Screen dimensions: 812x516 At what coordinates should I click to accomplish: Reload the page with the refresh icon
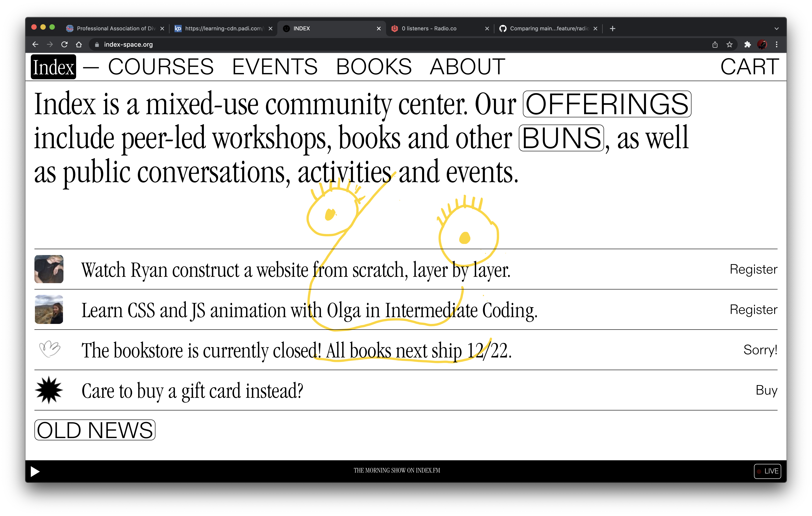click(x=64, y=44)
